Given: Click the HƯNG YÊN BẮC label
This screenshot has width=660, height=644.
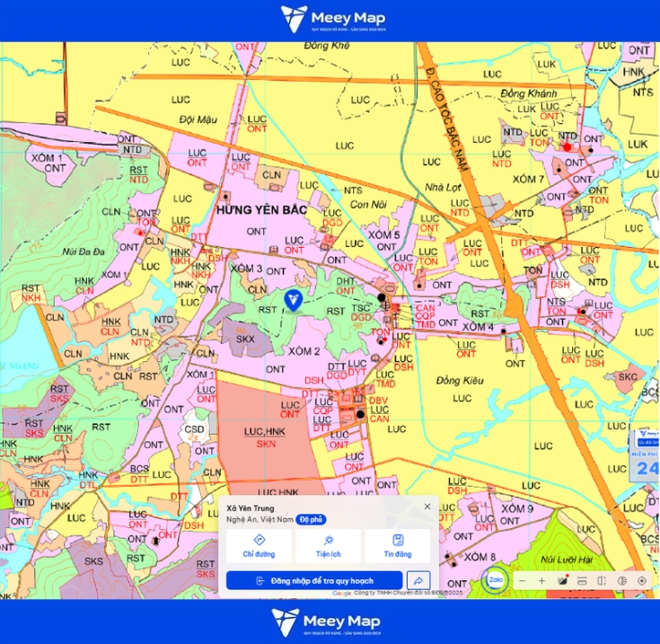Looking at the screenshot, I should [x=261, y=209].
